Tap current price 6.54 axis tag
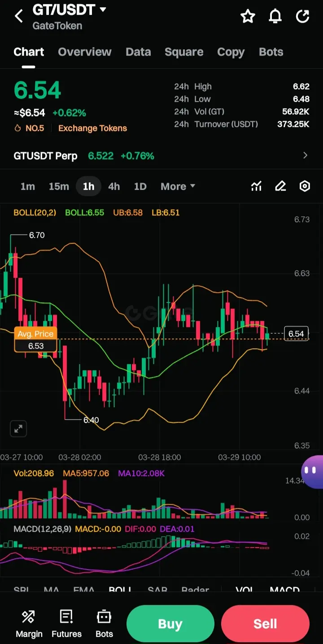The width and height of the screenshot is (323, 644). (296, 333)
